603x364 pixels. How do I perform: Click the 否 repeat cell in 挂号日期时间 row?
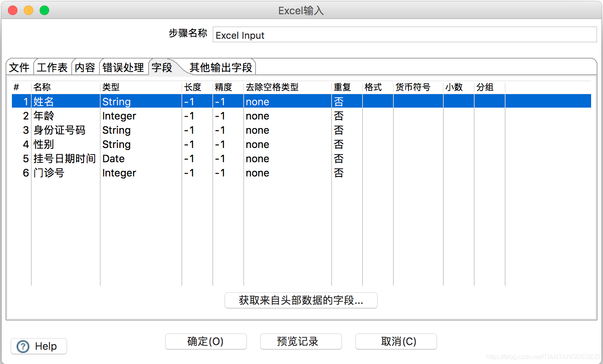coord(347,159)
